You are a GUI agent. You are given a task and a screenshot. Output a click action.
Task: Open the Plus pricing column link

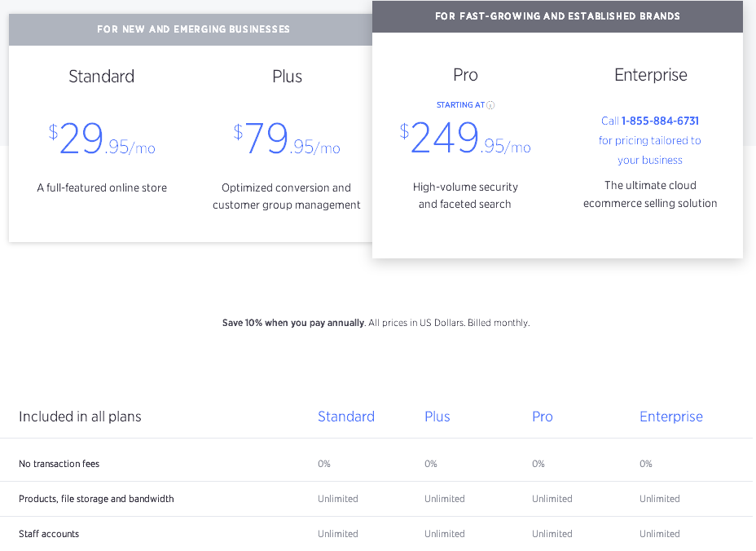coord(437,417)
